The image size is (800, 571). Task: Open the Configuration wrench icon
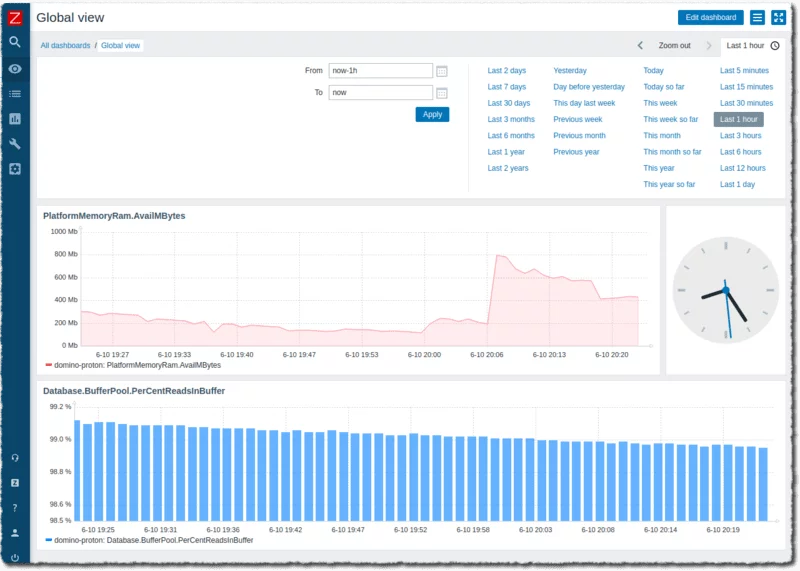tap(15, 144)
